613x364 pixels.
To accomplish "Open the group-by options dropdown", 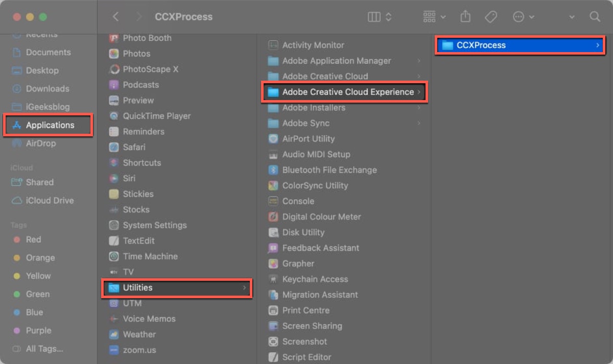I will [x=435, y=17].
